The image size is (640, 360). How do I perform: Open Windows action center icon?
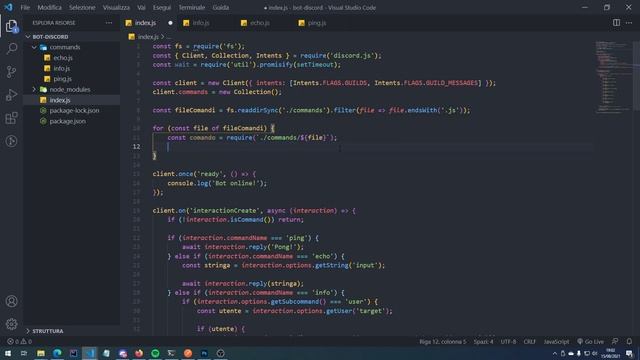(x=629, y=353)
